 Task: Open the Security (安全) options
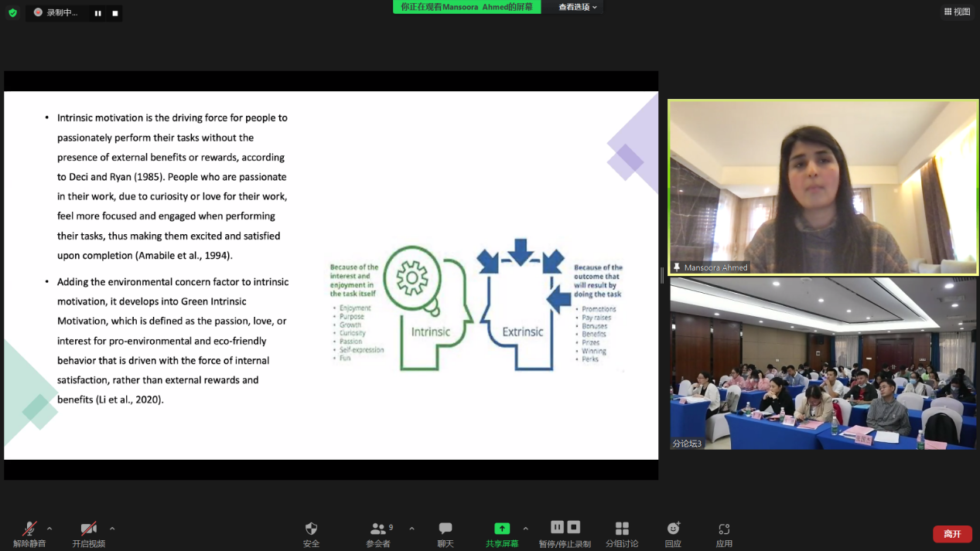(311, 534)
